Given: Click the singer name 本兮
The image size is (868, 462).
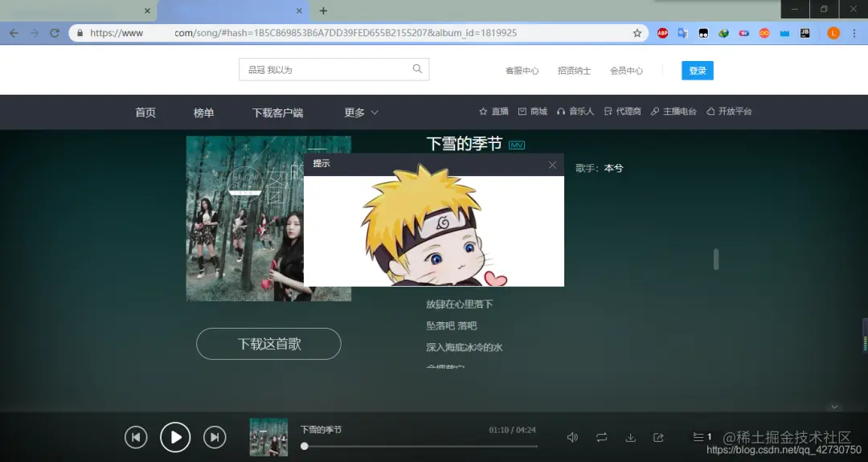Looking at the screenshot, I should 613,168.
